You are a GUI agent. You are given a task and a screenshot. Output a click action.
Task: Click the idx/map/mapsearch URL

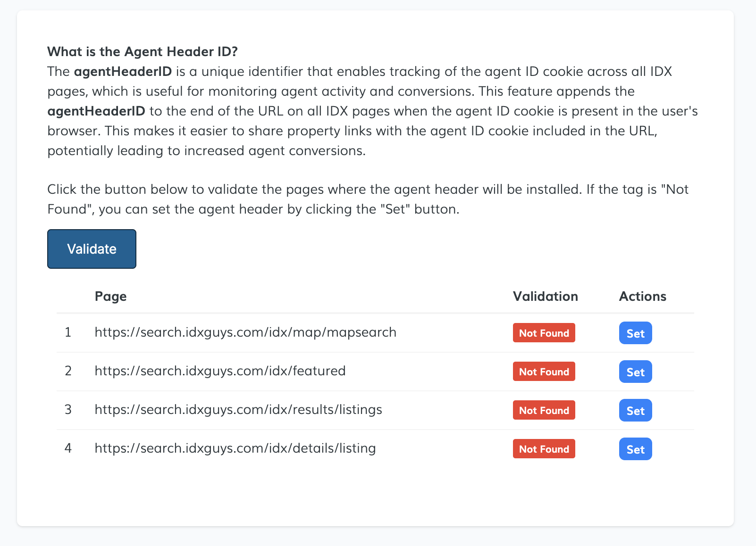[245, 332]
